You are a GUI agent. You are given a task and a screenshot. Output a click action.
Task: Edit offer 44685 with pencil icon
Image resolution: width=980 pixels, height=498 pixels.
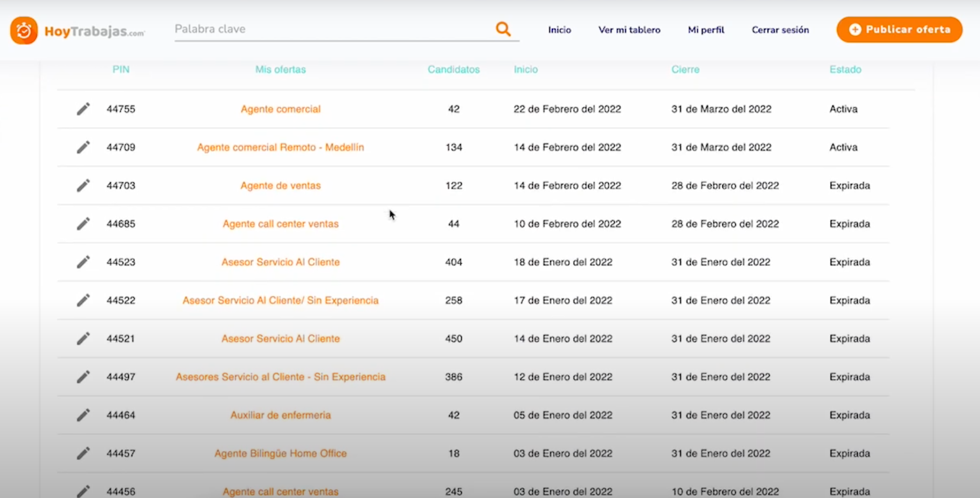click(x=83, y=224)
